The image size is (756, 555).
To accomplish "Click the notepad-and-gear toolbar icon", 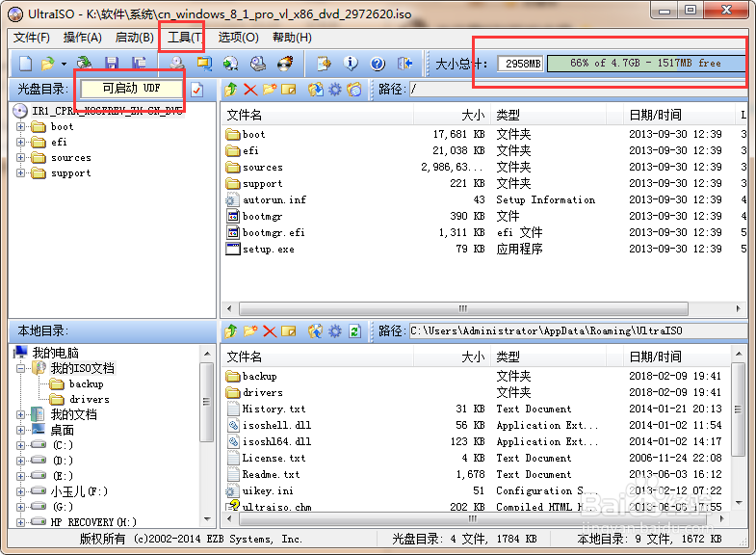I will pos(324,64).
